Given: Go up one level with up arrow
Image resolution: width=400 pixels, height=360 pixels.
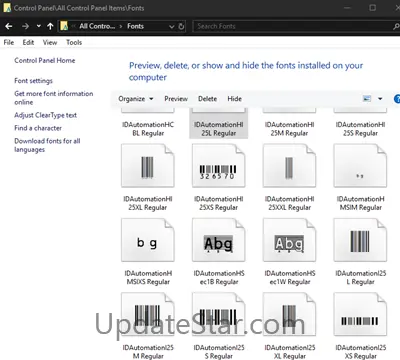Looking at the screenshot, I should (50, 26).
